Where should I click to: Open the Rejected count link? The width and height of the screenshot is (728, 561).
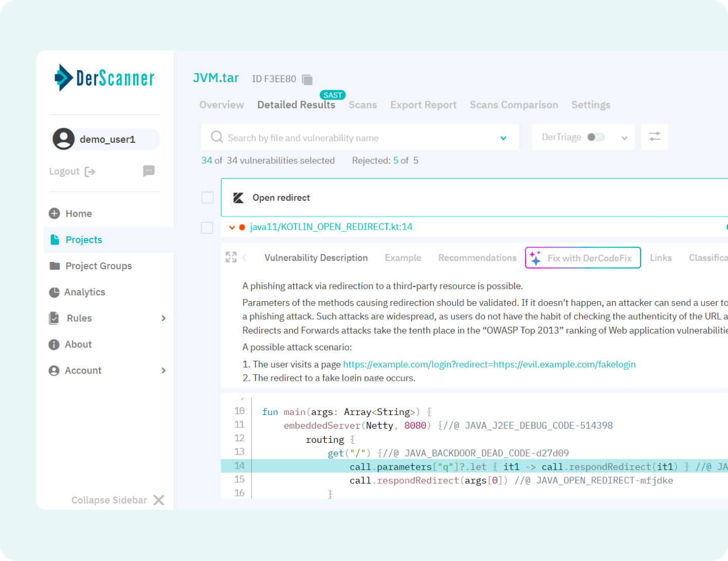pyautogui.click(x=396, y=160)
